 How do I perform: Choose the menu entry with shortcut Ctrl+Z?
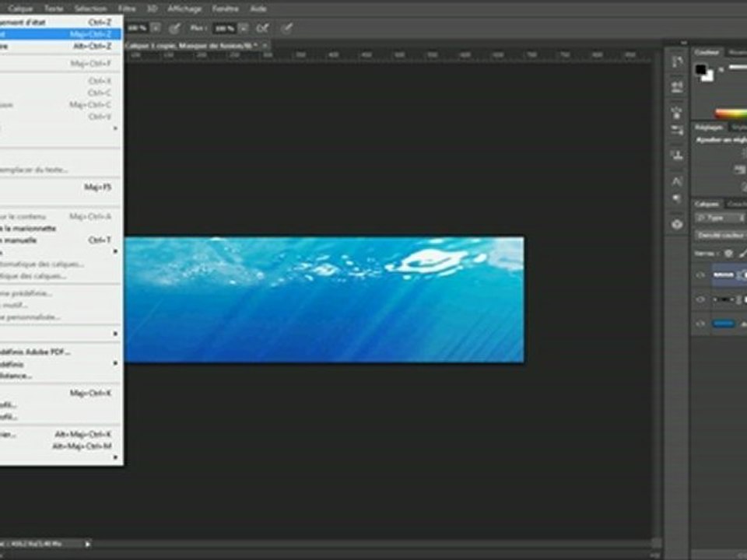(60, 22)
